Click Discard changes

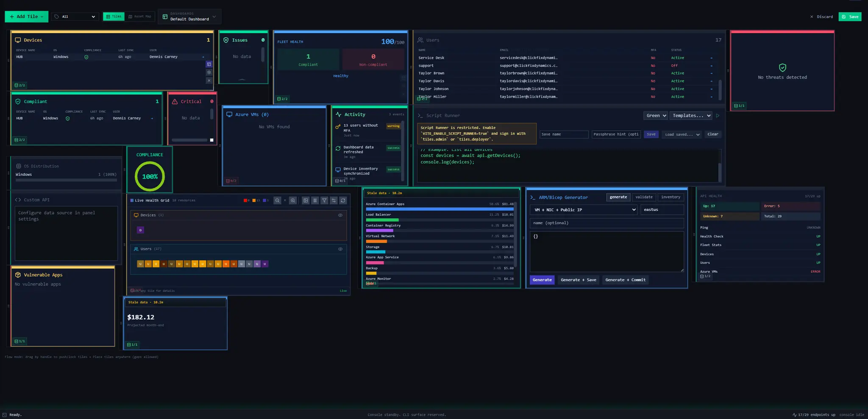(821, 17)
